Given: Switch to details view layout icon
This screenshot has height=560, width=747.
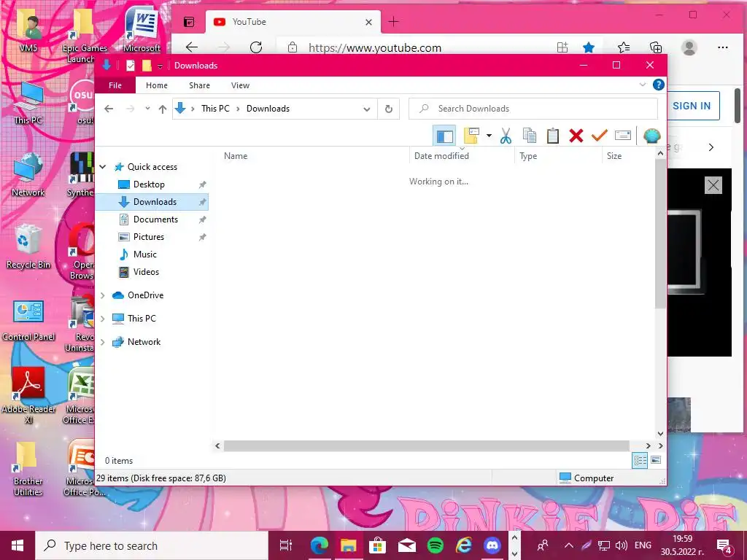Looking at the screenshot, I should [640, 460].
